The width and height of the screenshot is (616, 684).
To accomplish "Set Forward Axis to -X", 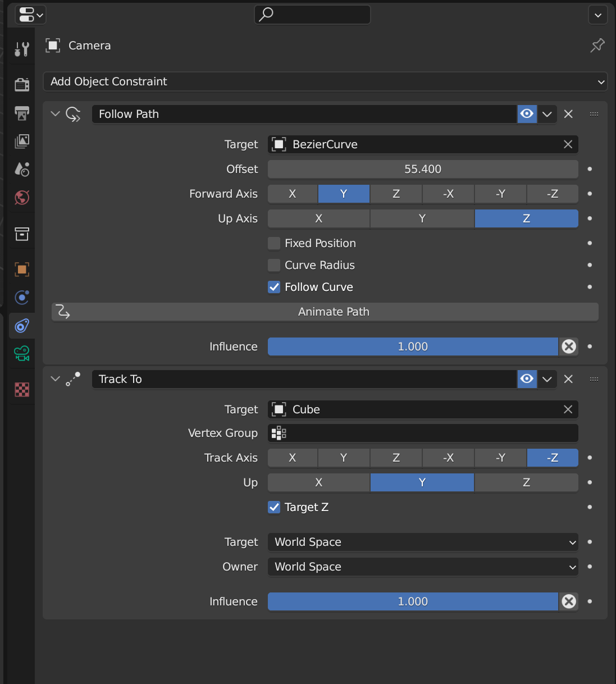I will [448, 194].
